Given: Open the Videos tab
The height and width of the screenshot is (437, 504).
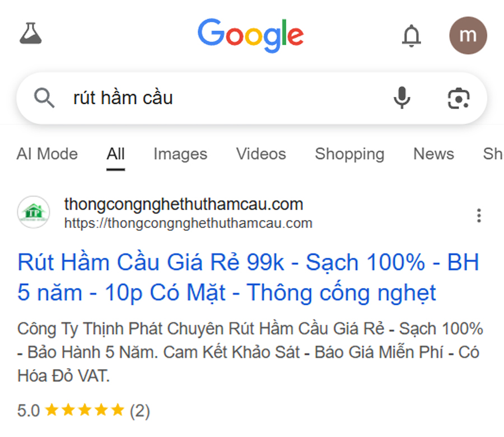Looking at the screenshot, I should point(261,154).
